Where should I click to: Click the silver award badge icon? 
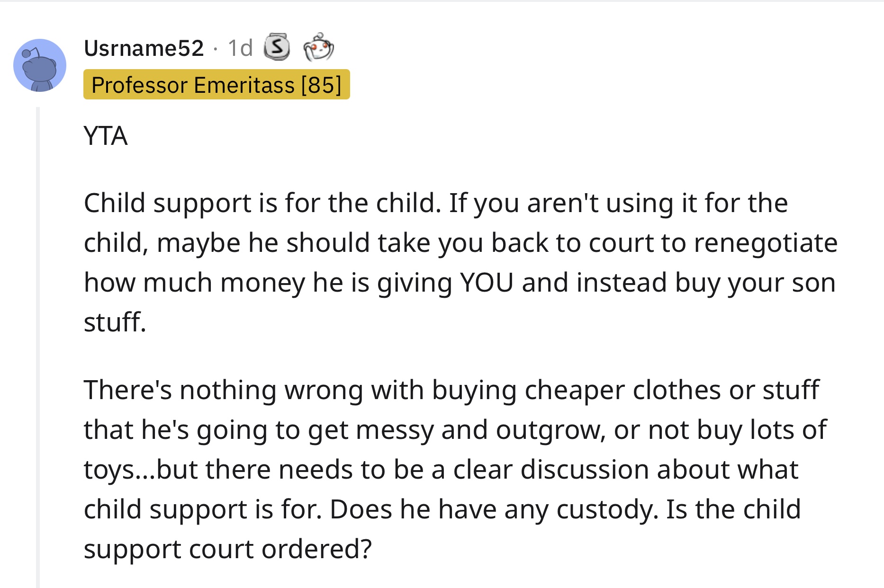[277, 47]
